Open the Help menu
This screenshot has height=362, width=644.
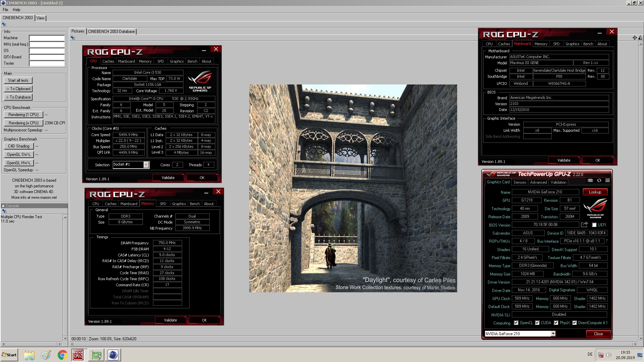[x=16, y=10]
